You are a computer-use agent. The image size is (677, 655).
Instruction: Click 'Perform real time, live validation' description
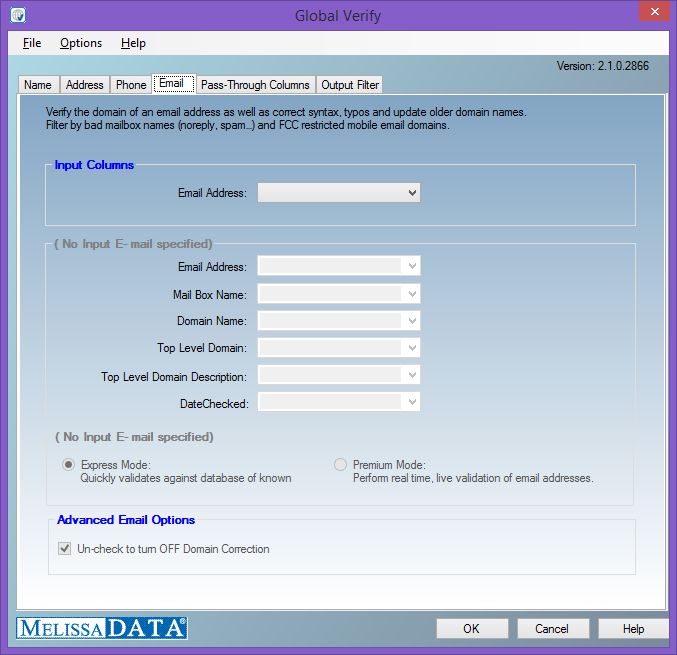point(473,478)
